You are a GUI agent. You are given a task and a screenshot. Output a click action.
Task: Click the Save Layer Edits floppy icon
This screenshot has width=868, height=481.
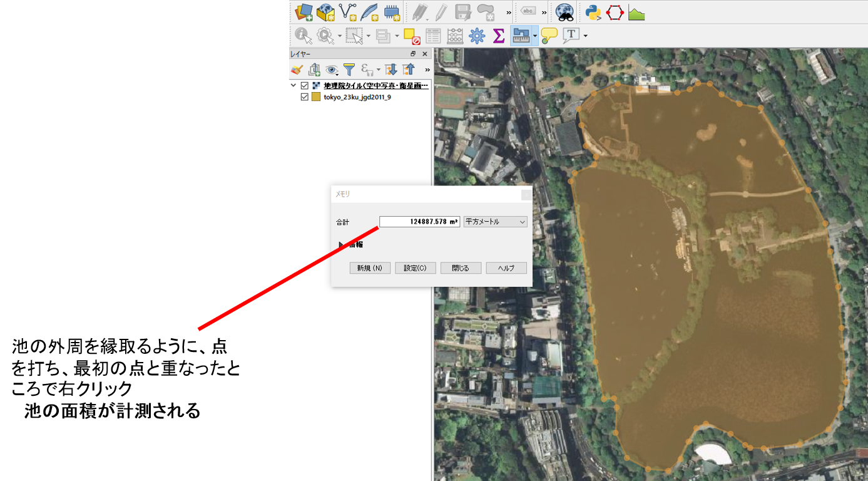463,12
